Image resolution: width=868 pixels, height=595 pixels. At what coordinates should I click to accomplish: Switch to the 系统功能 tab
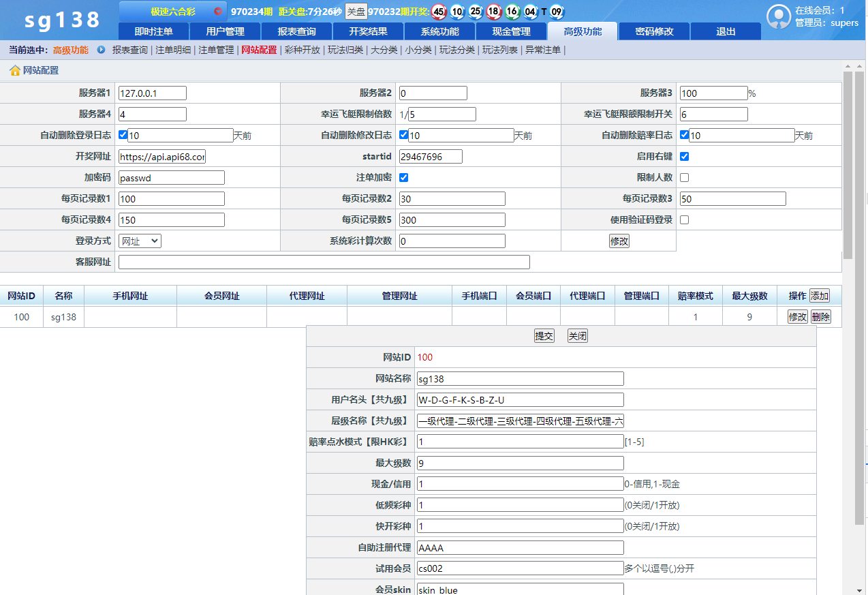coord(439,31)
